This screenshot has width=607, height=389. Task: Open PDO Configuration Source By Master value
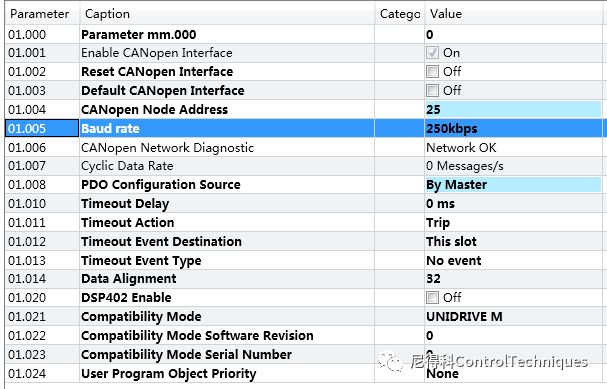(513, 185)
